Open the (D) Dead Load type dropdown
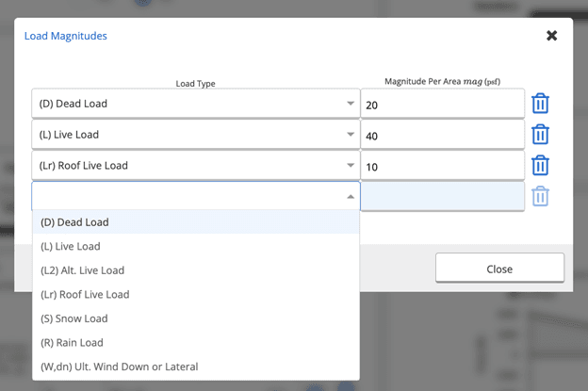This screenshot has height=391, width=588. point(195,104)
